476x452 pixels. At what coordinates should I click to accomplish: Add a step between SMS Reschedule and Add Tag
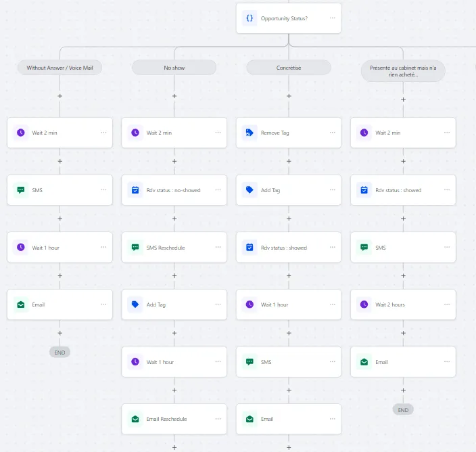tap(174, 276)
